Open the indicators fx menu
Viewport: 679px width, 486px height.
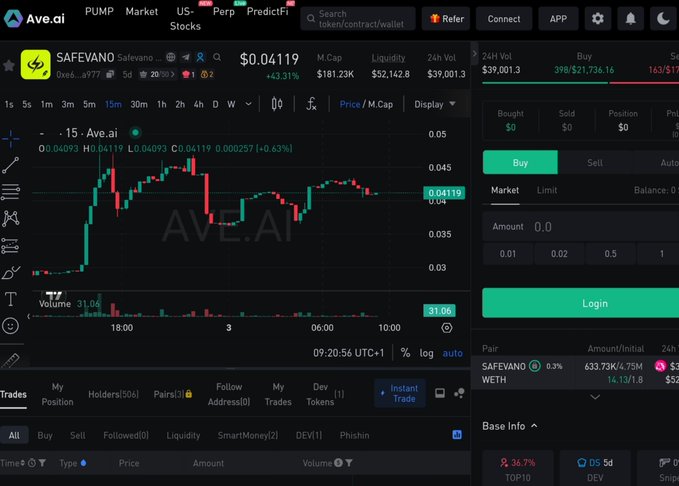[311, 104]
